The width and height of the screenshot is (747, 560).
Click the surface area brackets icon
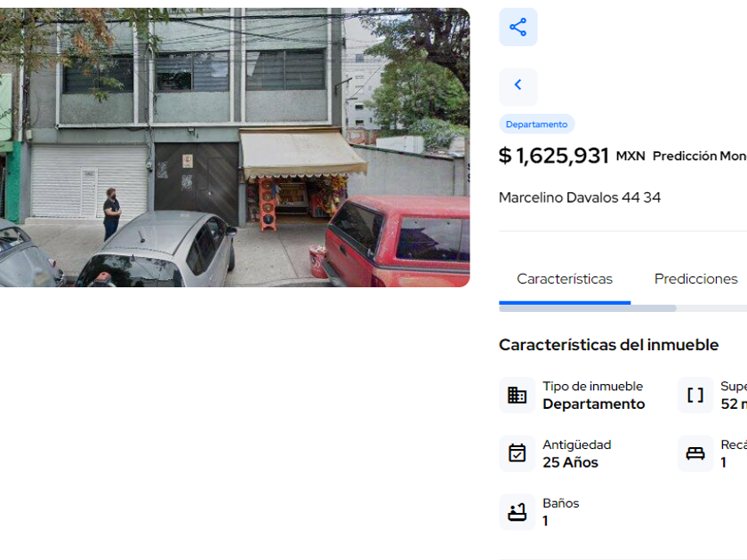[x=695, y=395]
